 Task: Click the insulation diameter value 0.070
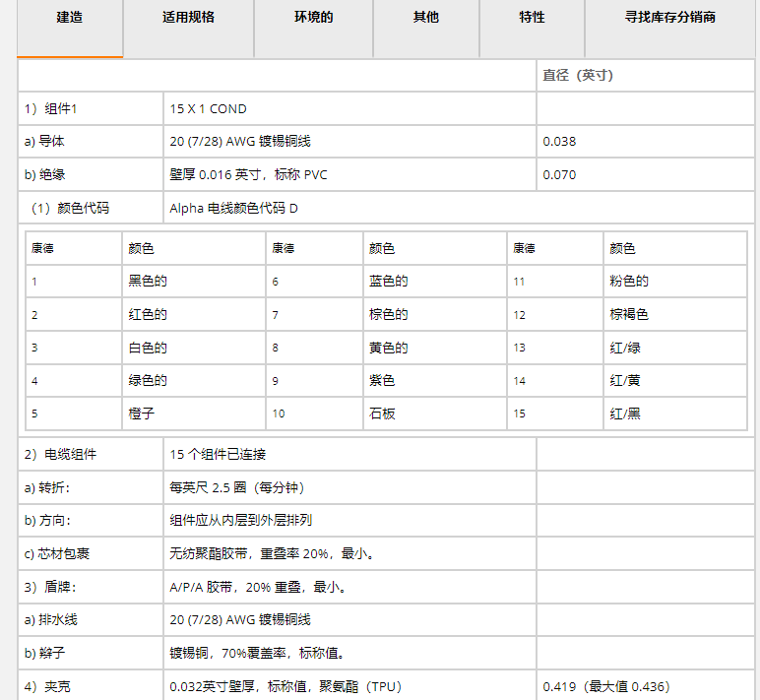[x=559, y=175]
